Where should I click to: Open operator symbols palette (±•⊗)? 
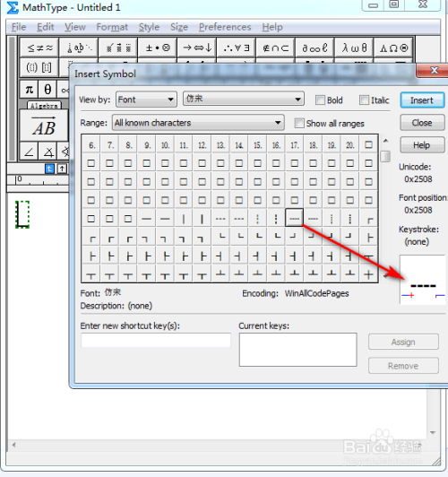(158, 48)
